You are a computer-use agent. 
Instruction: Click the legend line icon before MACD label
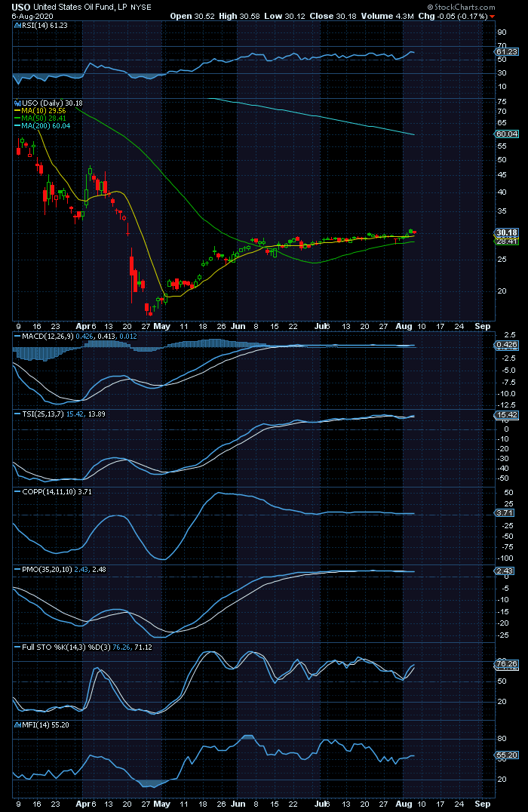click(17, 337)
